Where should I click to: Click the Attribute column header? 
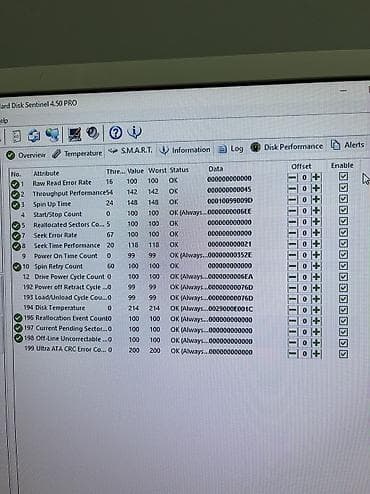point(46,173)
